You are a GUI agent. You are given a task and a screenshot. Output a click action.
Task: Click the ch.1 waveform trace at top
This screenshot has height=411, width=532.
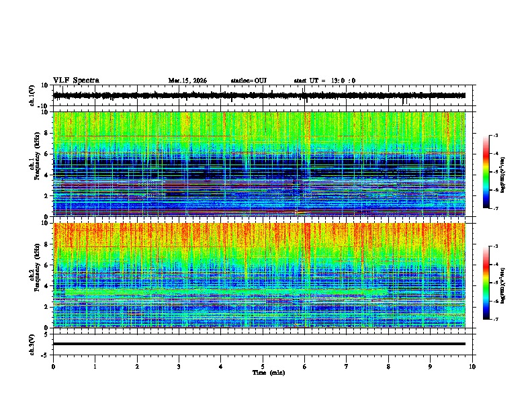pos(259,95)
